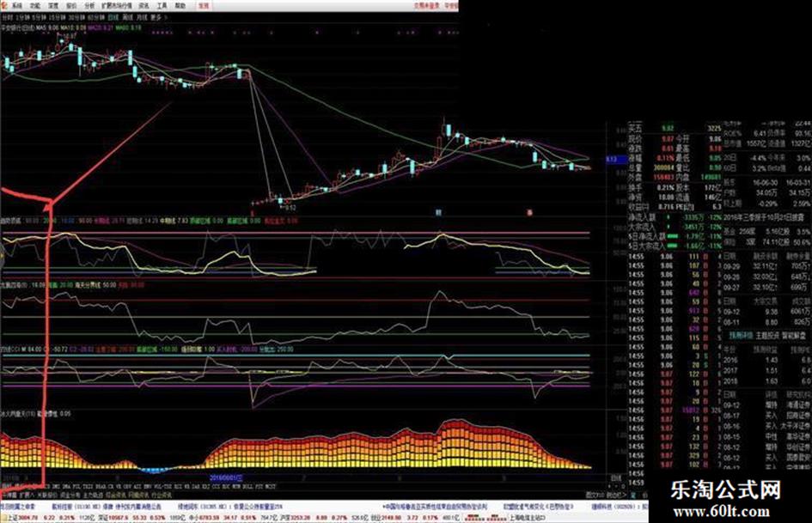
Task: Select the KDJ indicator tab
Action: point(206,487)
